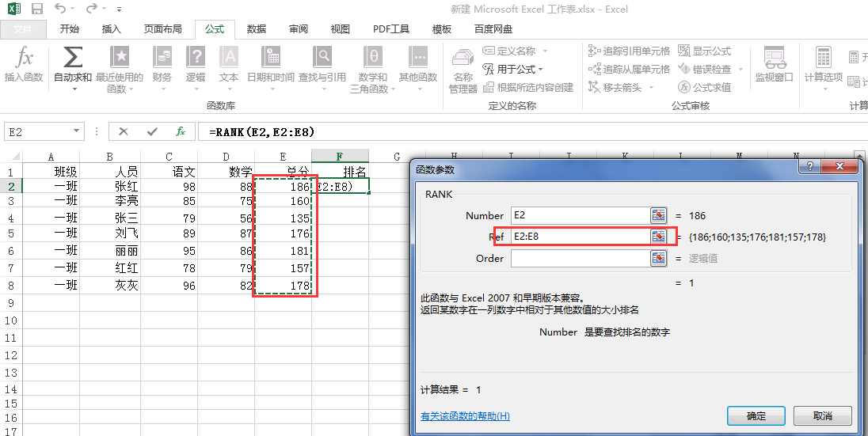This screenshot has width=868, height=436.
Task: Select the row 5 header
Action: (11, 233)
